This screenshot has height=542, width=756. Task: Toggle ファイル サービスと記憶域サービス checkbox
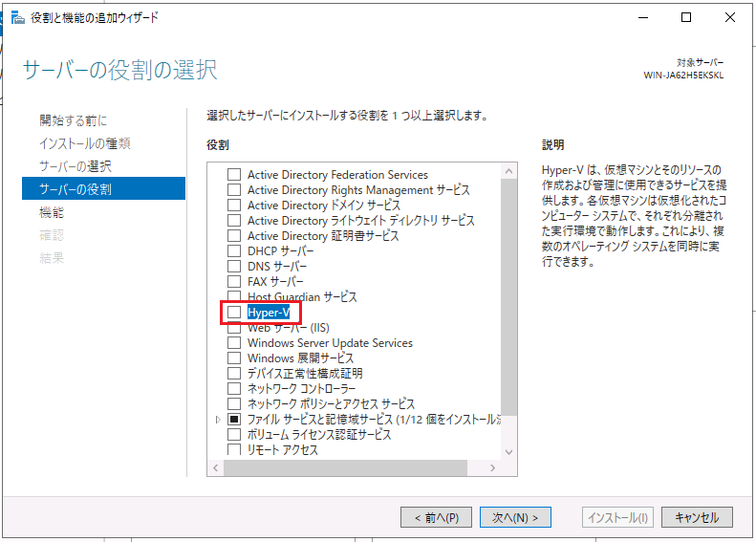[x=234, y=419]
